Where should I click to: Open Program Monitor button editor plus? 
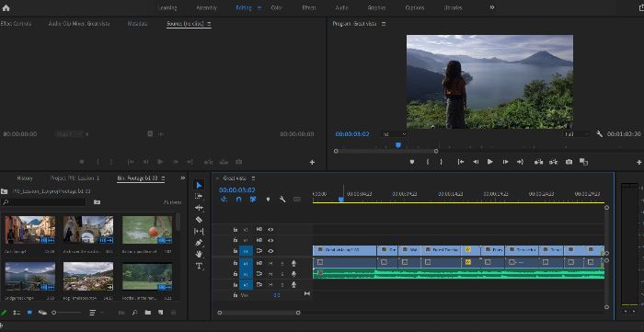pyautogui.click(x=639, y=163)
